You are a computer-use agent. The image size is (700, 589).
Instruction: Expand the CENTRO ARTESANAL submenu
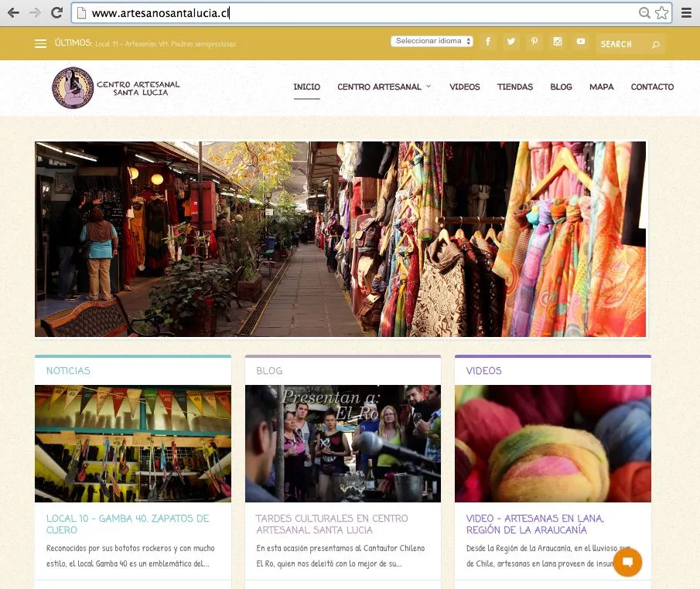tap(384, 87)
